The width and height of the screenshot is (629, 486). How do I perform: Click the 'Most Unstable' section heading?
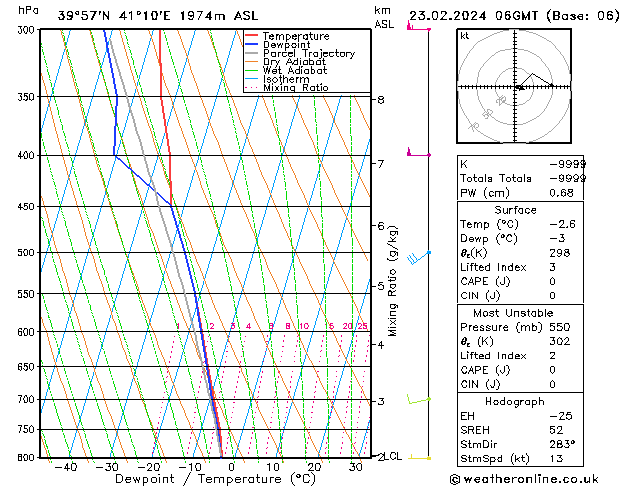point(513,313)
